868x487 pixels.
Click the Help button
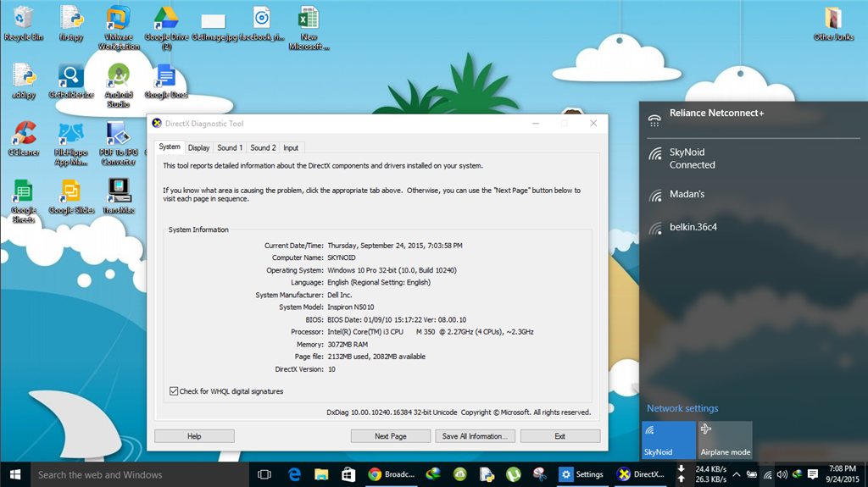[194, 436]
